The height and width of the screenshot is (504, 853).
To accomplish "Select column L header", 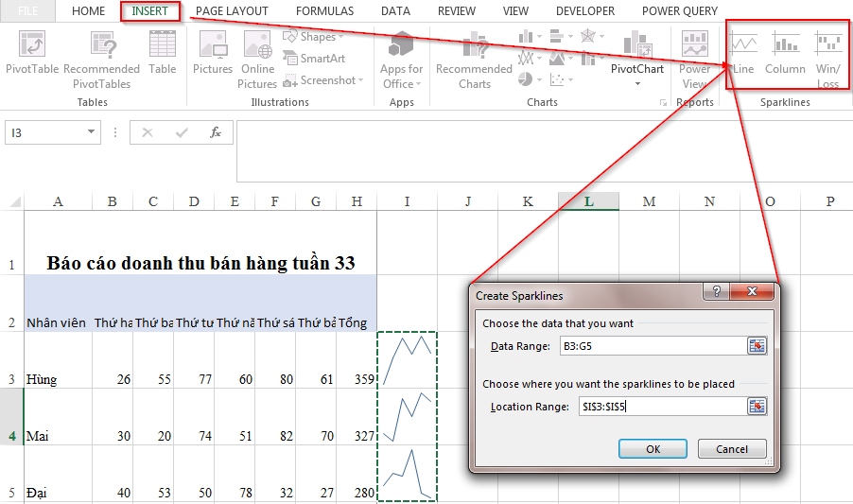I will tap(588, 201).
